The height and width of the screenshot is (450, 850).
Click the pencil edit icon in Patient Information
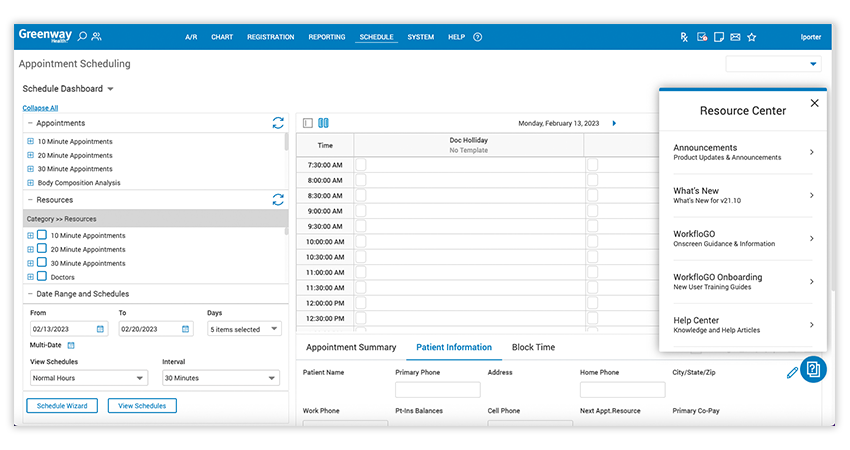pyautogui.click(x=792, y=372)
